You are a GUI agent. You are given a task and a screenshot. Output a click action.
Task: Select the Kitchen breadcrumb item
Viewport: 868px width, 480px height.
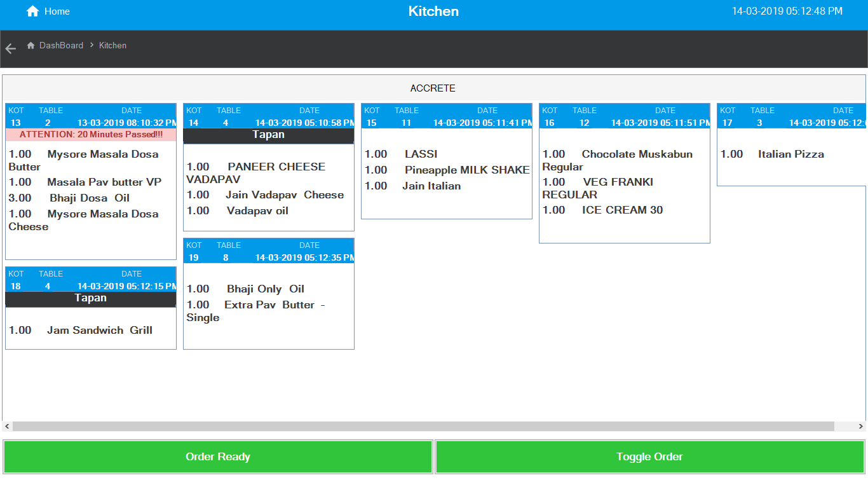tap(112, 46)
